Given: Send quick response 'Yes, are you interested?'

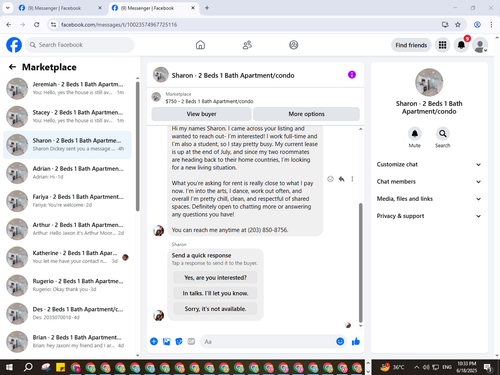Looking at the screenshot, I should tap(215, 278).
